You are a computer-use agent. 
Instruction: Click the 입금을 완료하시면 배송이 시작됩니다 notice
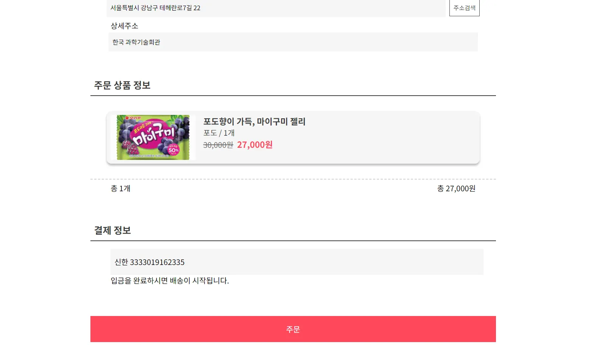tap(170, 281)
